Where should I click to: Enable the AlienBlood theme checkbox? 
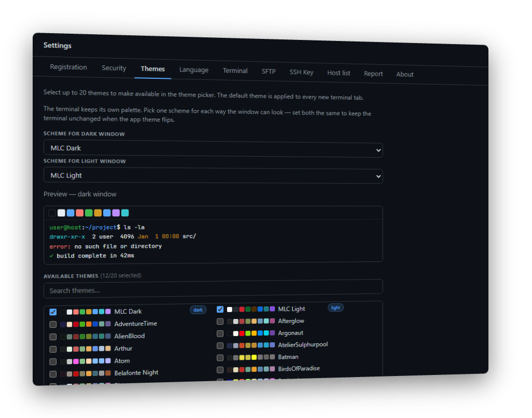(x=53, y=337)
